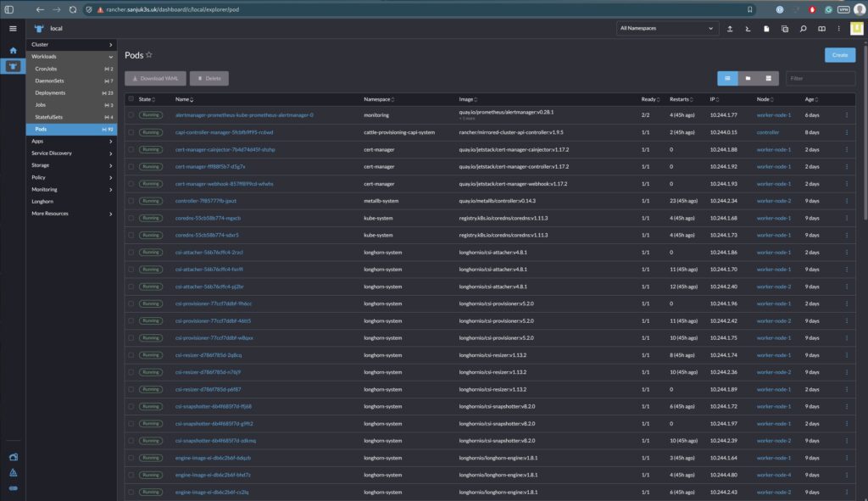Open the book-shaped docs icon in header
Viewport: 868px width, 501px height.
(x=821, y=28)
